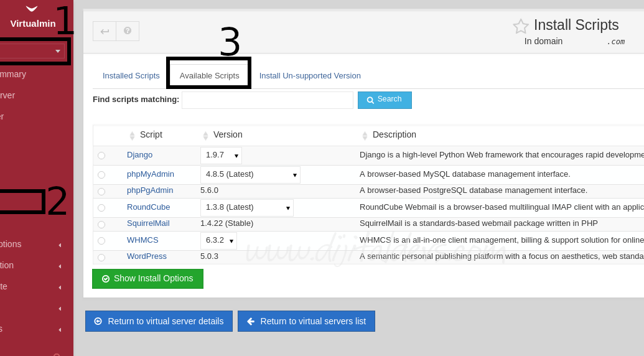The width and height of the screenshot is (644, 356).
Task: Collapse menu with Virtualmin chevron icon
Action: 32,9
